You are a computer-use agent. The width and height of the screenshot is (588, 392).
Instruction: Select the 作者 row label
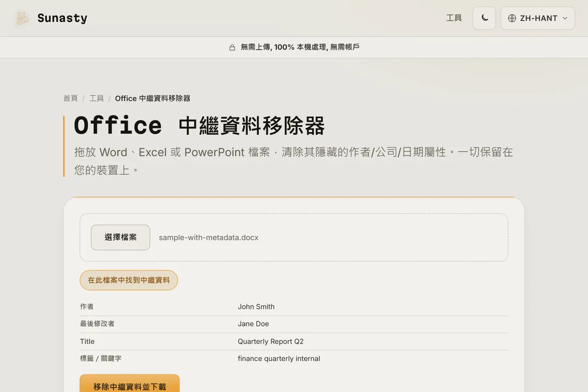87,306
